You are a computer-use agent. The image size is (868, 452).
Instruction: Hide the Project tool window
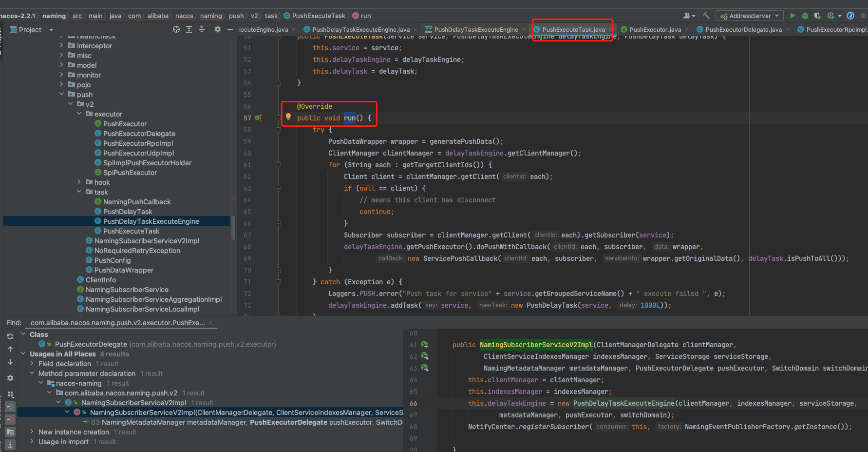230,29
